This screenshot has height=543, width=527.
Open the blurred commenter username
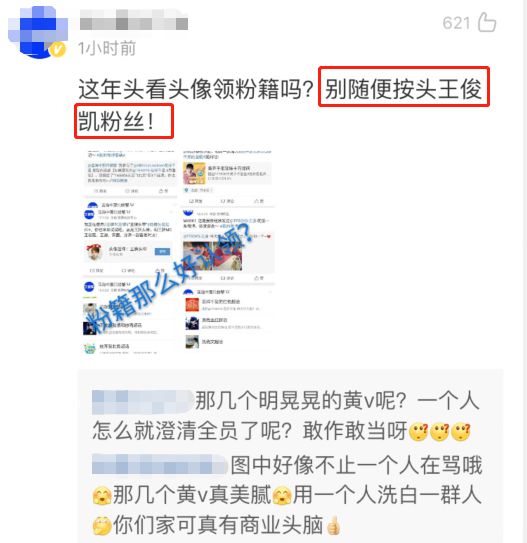point(134,19)
